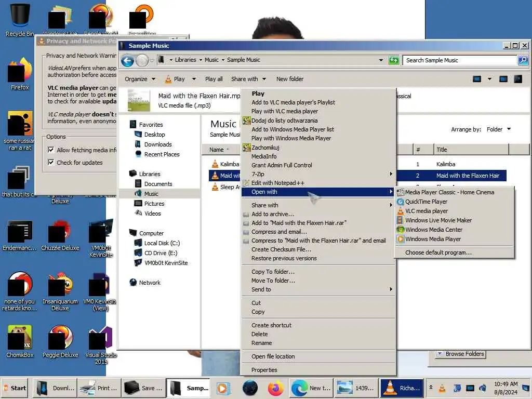Click Play all in toolbar
Viewport: 532px width, 399px height.
pos(214,79)
